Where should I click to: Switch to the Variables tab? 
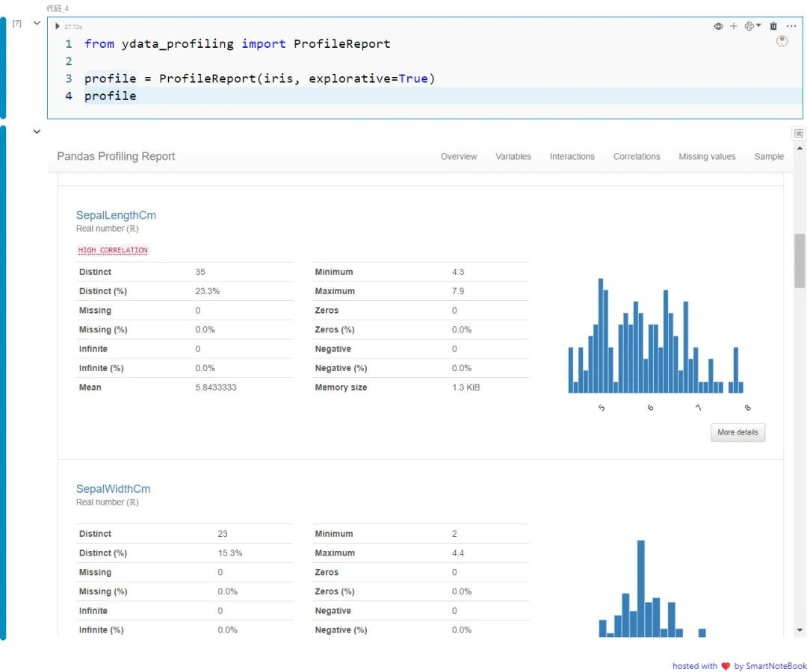click(513, 156)
